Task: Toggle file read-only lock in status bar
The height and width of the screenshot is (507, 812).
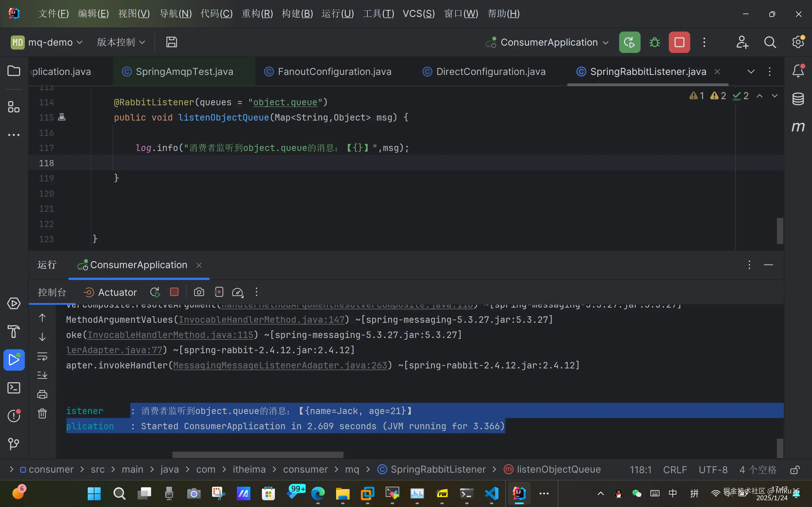Action: pyautogui.click(x=795, y=470)
